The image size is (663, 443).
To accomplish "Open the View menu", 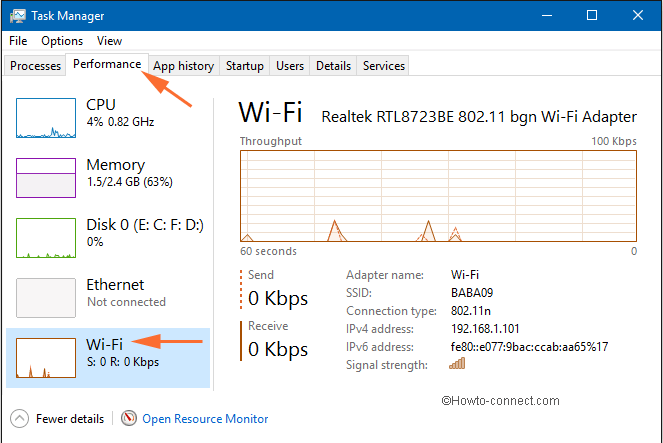I will pyautogui.click(x=110, y=41).
